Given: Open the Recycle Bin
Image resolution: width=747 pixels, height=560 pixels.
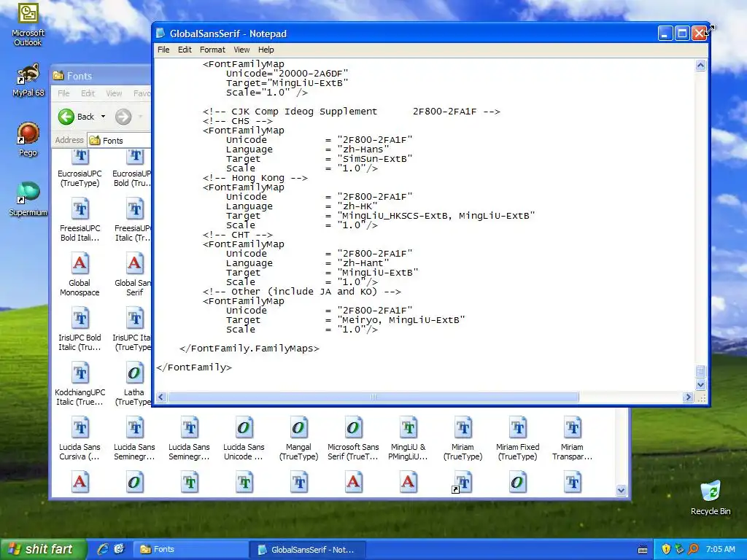Looking at the screenshot, I should (711, 497).
